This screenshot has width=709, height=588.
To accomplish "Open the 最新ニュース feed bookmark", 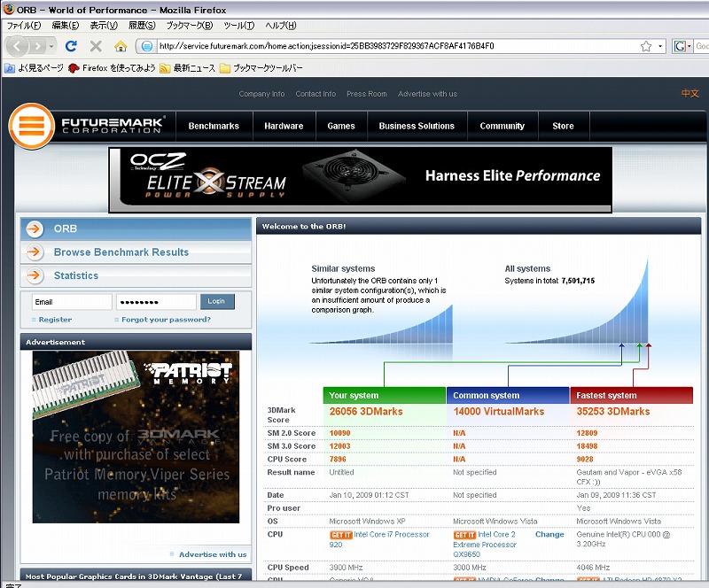I will (188, 68).
